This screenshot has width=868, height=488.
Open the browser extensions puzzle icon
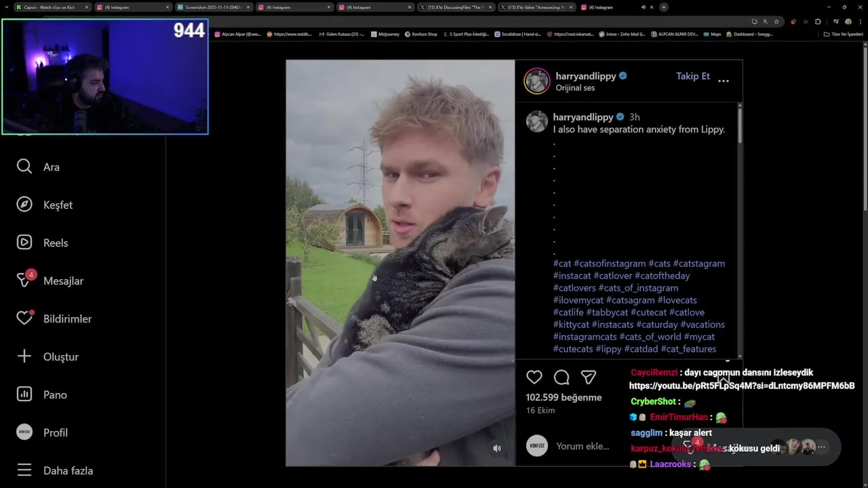pos(817,22)
